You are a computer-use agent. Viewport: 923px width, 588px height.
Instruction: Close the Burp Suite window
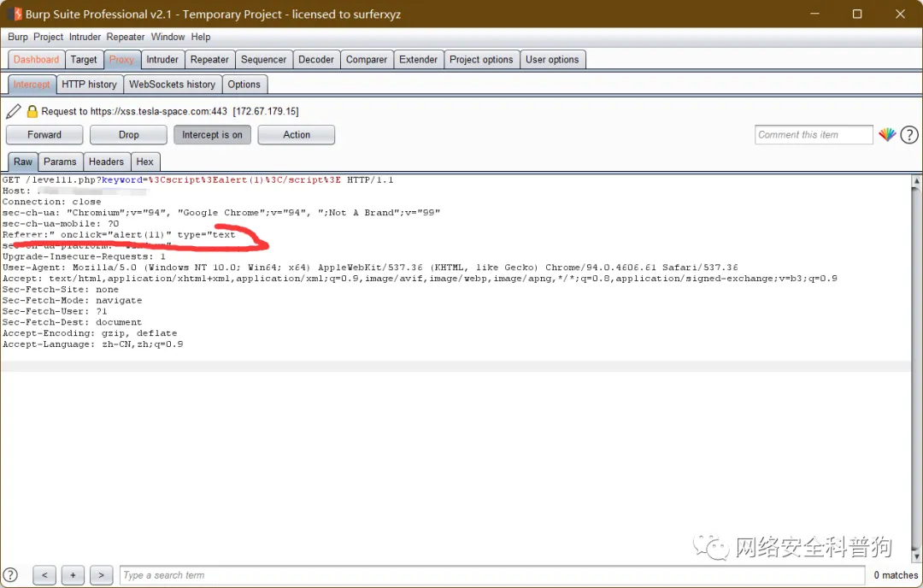(900, 14)
